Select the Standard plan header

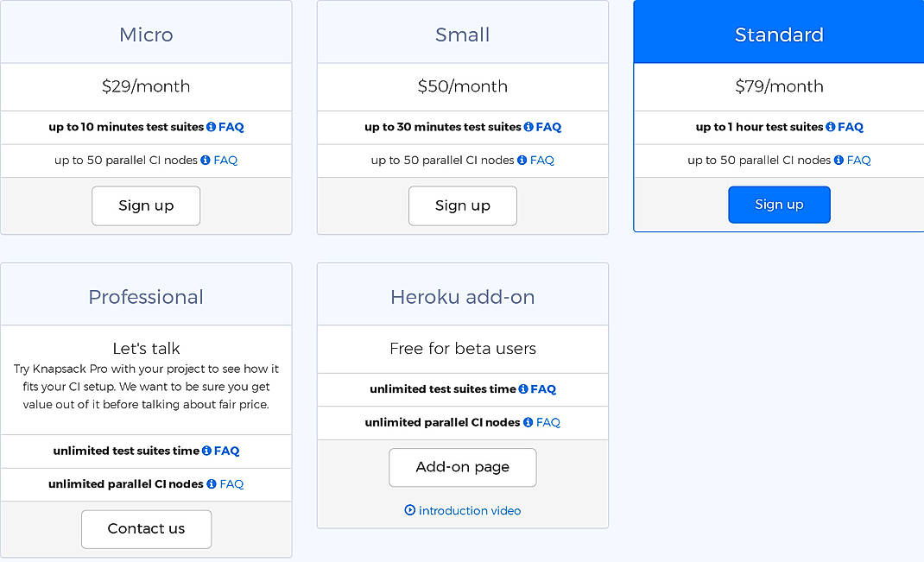779,35
